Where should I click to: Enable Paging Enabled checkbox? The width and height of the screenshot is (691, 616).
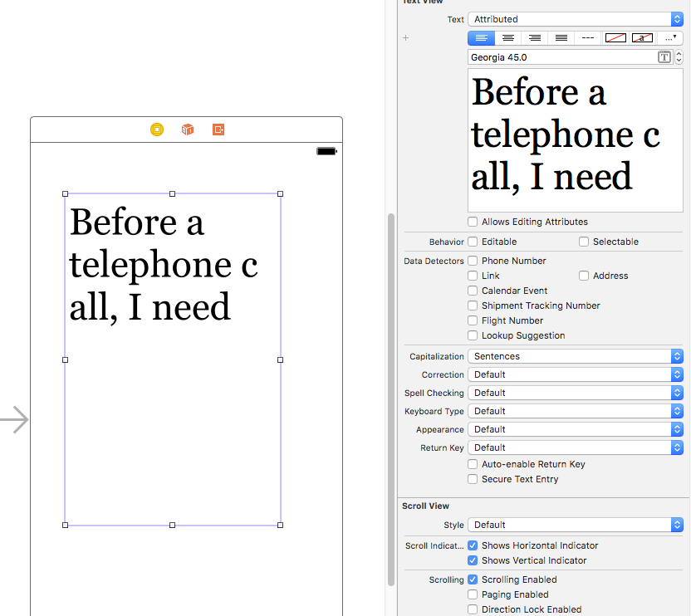click(473, 594)
